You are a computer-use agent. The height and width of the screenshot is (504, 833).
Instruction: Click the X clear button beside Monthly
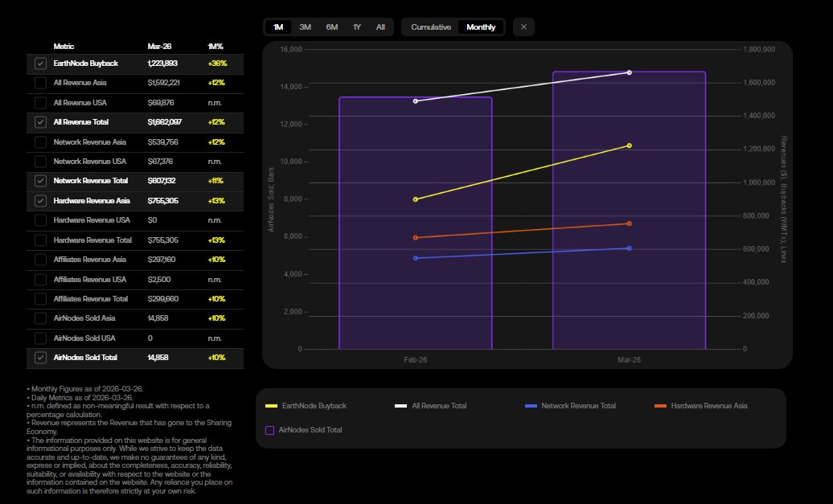pyautogui.click(x=523, y=27)
